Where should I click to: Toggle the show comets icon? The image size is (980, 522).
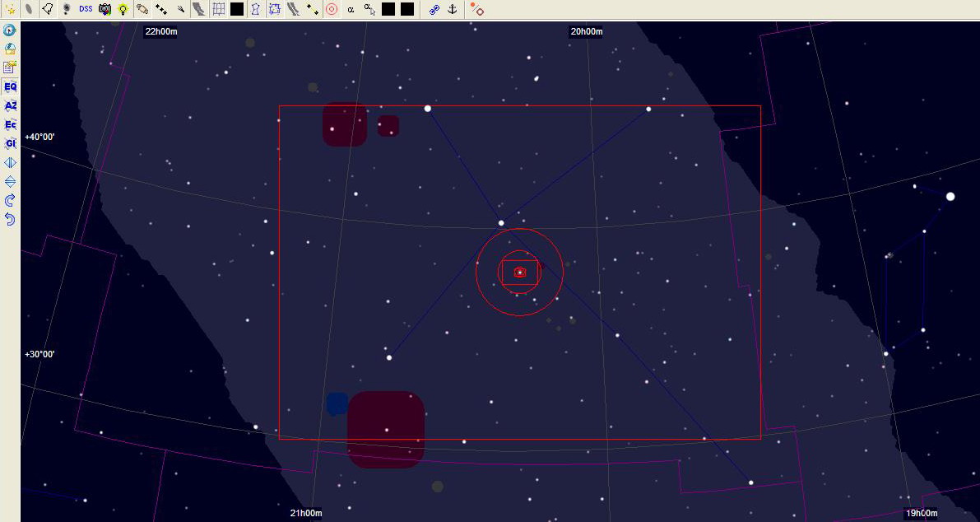click(x=180, y=9)
